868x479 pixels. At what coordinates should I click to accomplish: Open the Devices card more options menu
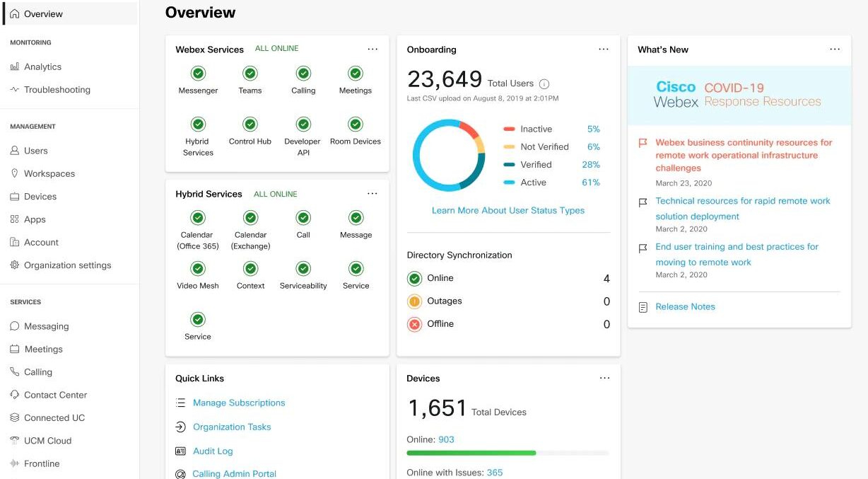pos(604,378)
